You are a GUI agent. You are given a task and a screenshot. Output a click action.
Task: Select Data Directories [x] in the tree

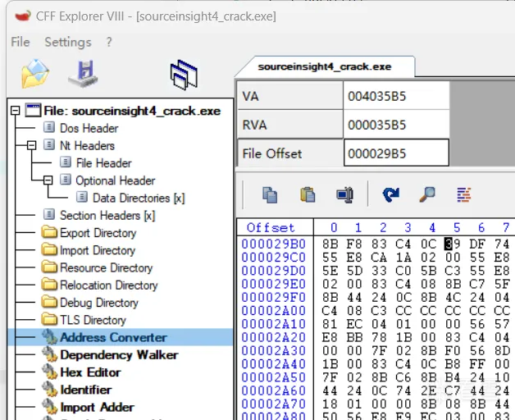(139, 198)
